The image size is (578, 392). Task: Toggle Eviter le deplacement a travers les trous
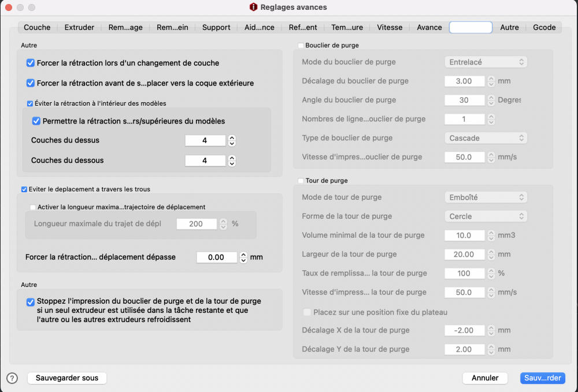[x=24, y=189]
